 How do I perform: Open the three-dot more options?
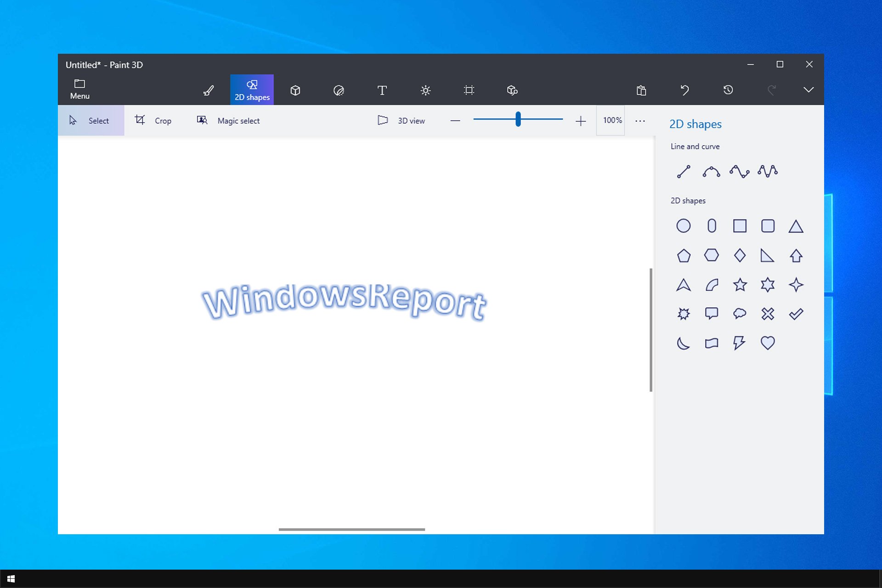click(x=640, y=121)
